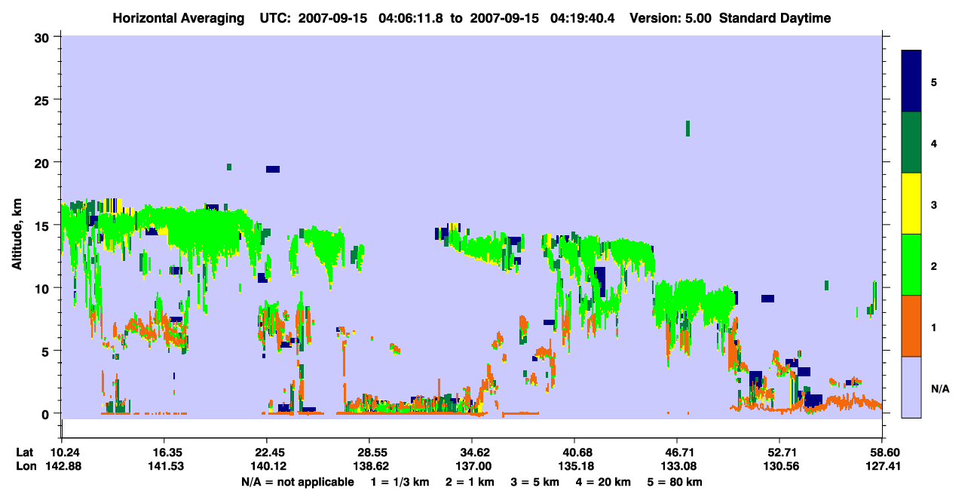Click the y-axis tick label 15
Viewport: 980px width, 503px height.
coord(44,225)
